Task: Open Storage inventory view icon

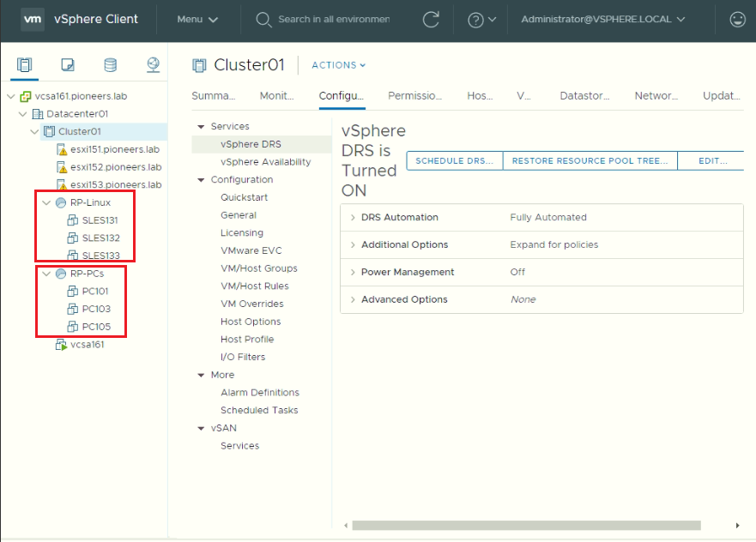Action: click(x=111, y=64)
